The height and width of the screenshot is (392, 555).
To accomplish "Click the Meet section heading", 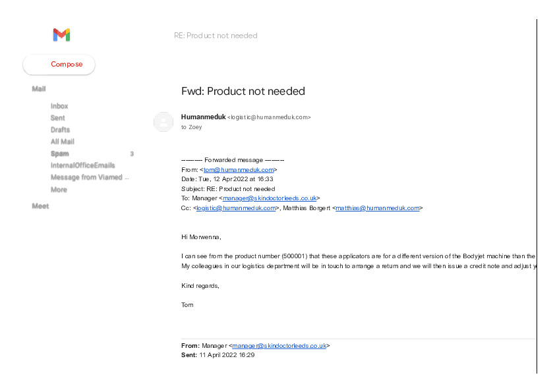I will click(40, 206).
